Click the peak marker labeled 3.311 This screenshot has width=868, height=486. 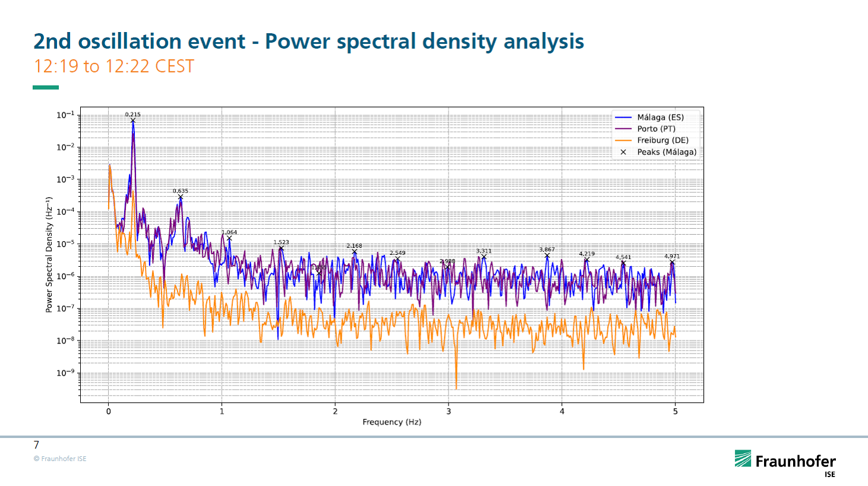click(x=484, y=257)
